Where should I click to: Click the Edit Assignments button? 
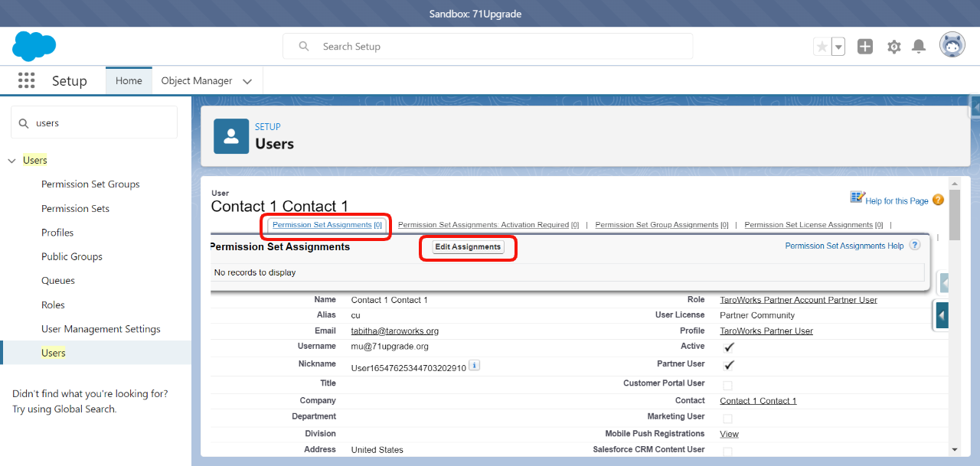(468, 247)
